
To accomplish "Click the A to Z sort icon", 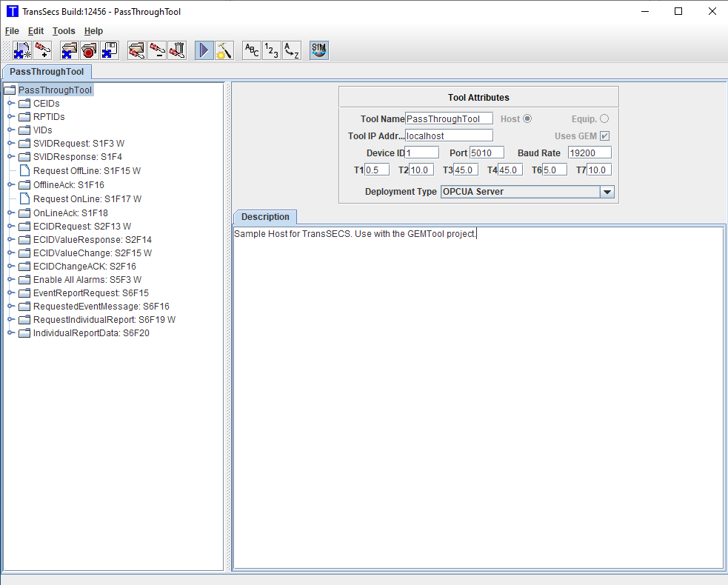I will [292, 50].
